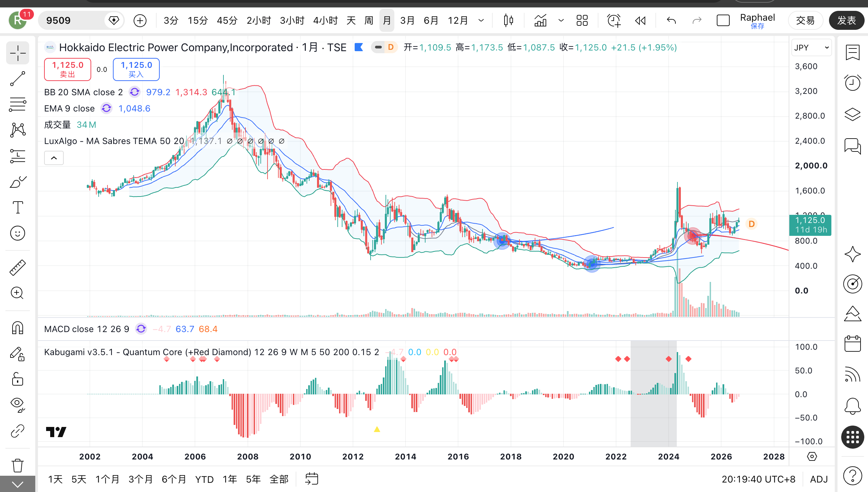The image size is (868, 492).
Task: Open the apps grid launcher
Action: pyautogui.click(x=852, y=437)
